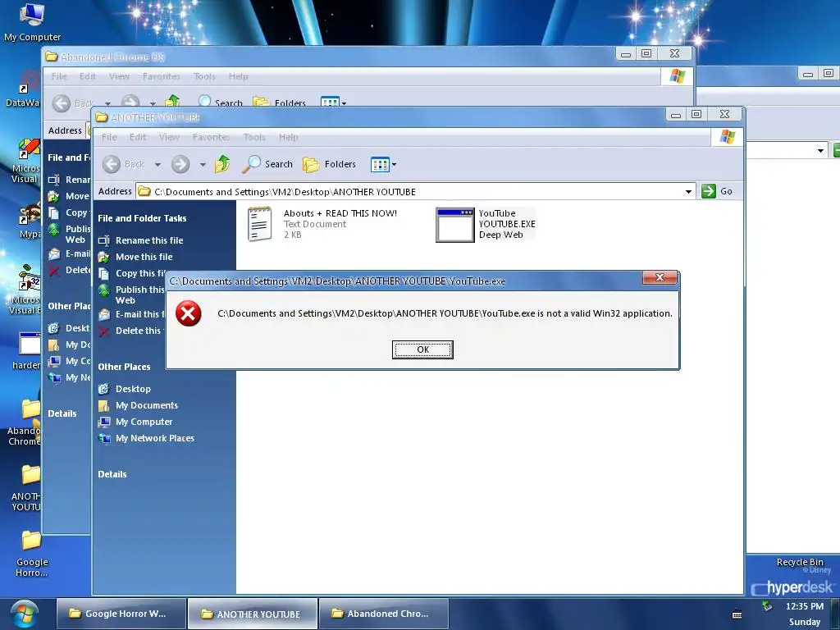Click the red error icon in dialog
This screenshot has width=840, height=630.
(189, 313)
